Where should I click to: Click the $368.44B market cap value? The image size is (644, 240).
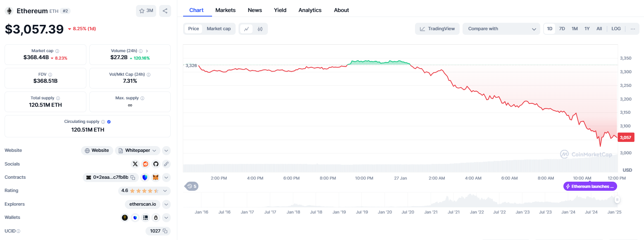(x=36, y=57)
